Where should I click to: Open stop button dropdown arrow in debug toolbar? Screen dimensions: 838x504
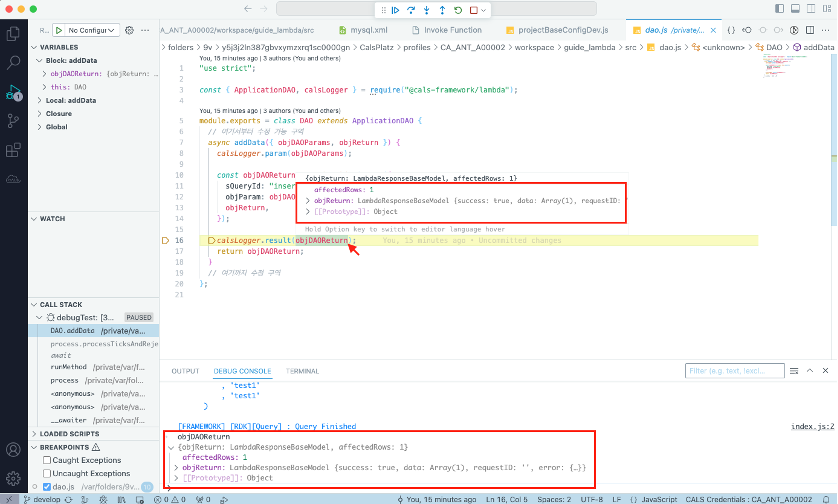coord(483,10)
